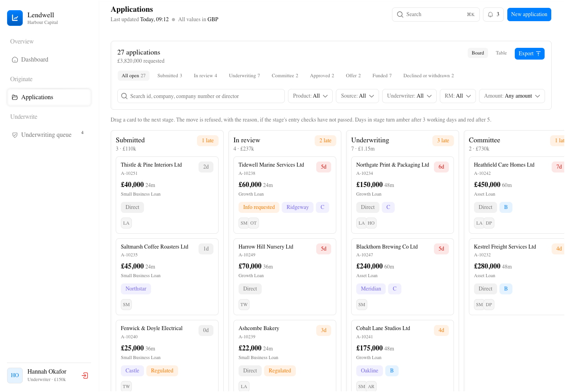Open the RM filter dropdown
The height and width of the screenshot is (392, 565).
[458, 96]
